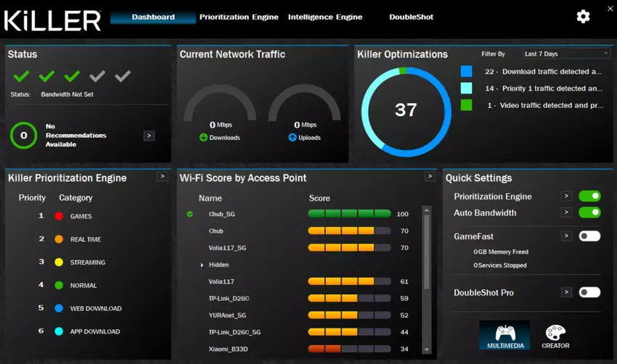Expand the Killer Prioritization Engine panel arrow
Image resolution: width=617 pixels, height=364 pixels.
[x=163, y=177]
